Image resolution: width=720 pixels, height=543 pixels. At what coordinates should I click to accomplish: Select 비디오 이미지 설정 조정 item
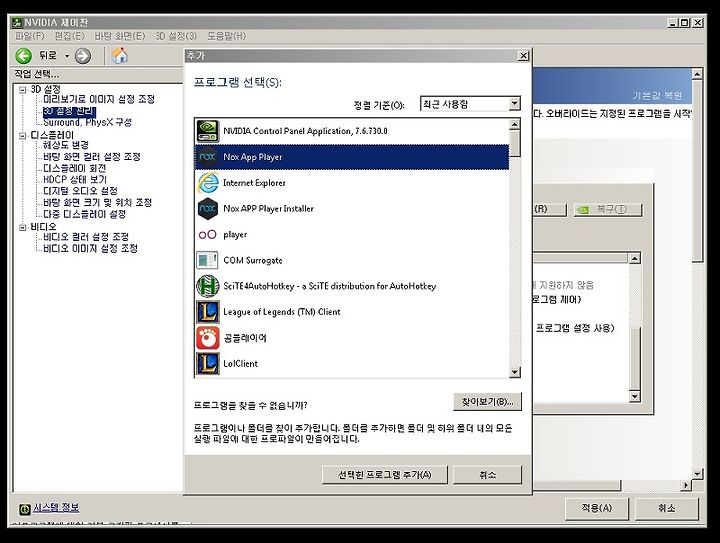click(90, 248)
